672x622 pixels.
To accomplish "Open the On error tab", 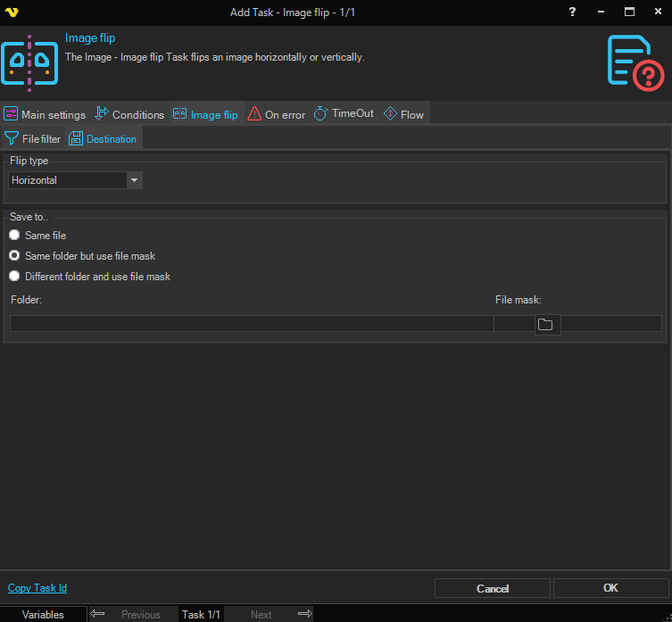I will point(277,114).
